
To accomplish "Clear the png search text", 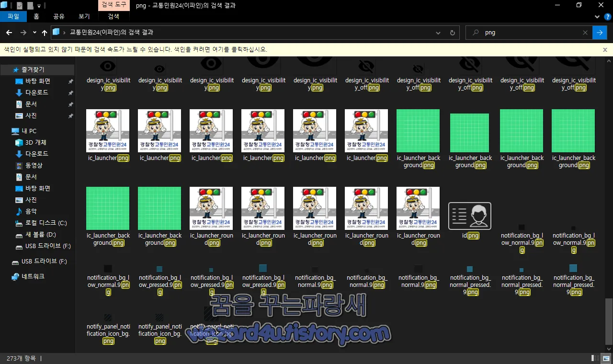I will point(585,33).
